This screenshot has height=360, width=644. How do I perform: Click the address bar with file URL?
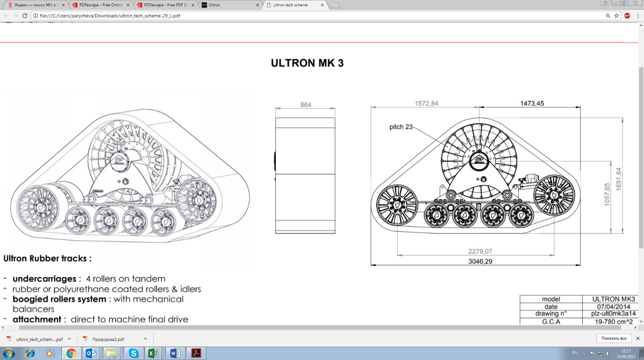317,16
